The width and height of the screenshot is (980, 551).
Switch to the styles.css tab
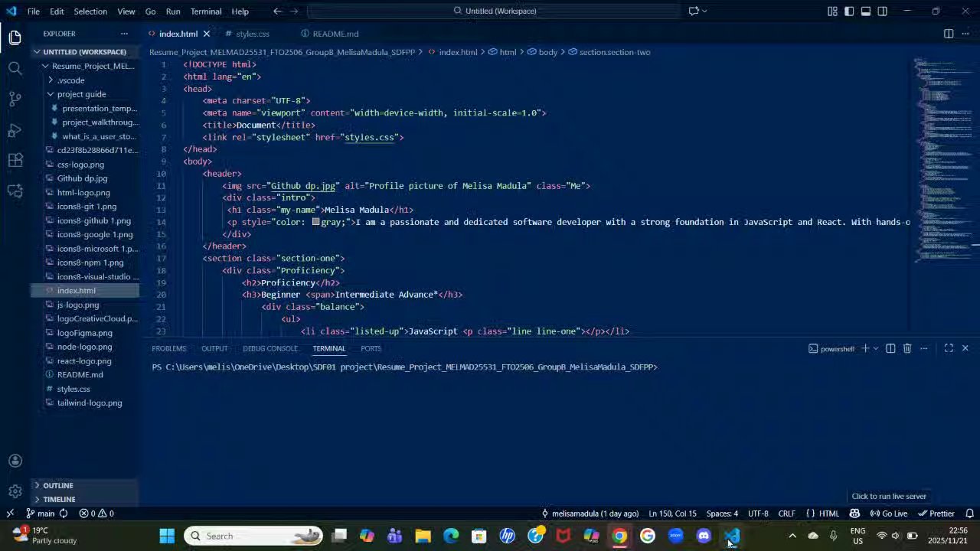pyautogui.click(x=253, y=34)
